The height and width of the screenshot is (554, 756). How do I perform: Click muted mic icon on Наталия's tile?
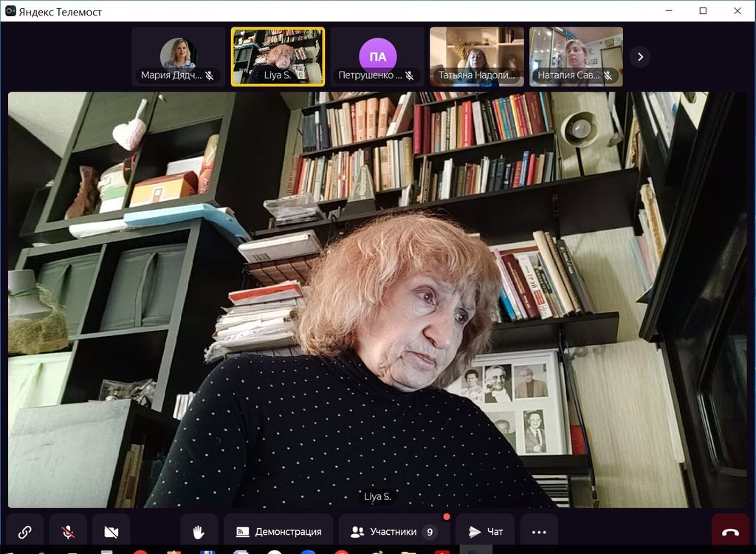tap(608, 75)
